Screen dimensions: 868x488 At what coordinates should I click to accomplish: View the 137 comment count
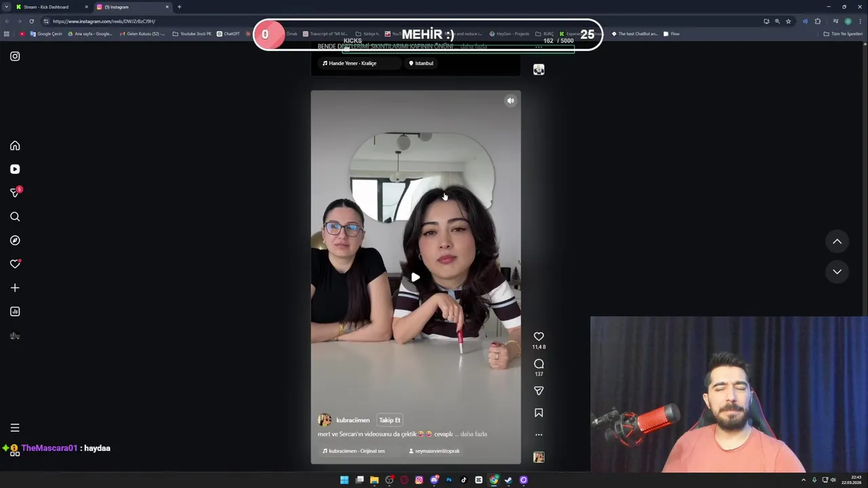click(x=538, y=374)
